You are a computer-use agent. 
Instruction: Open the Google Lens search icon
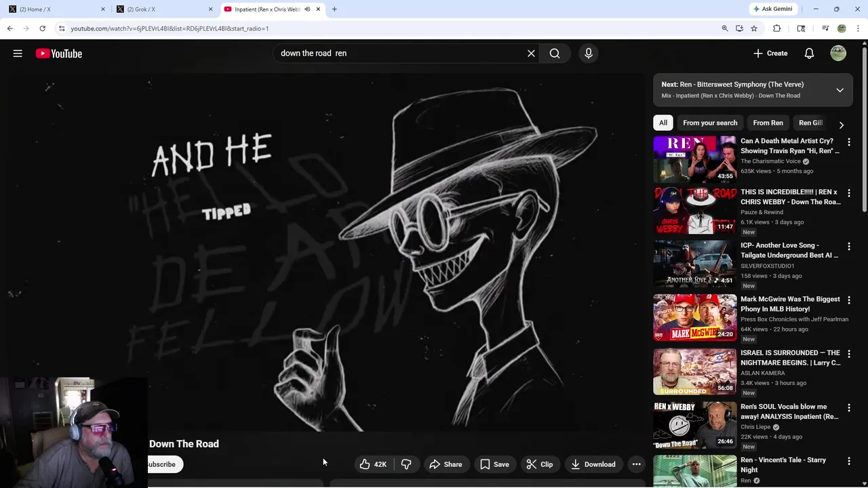coord(801,28)
